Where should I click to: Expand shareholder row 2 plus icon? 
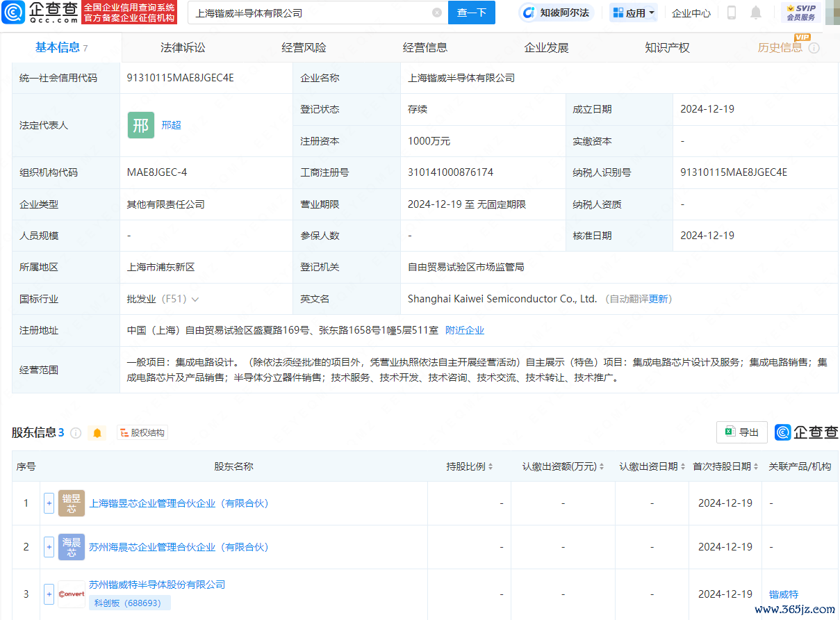pos(49,547)
